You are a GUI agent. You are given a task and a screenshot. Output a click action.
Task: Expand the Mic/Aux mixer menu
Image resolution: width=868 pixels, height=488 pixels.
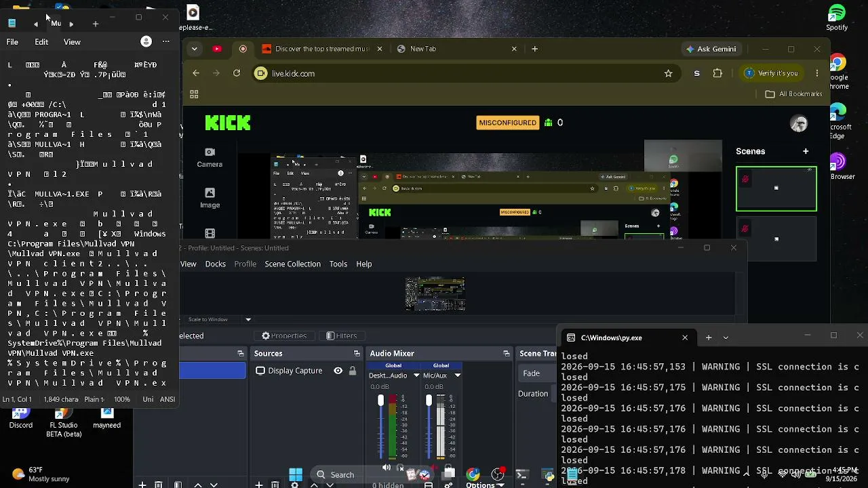tap(457, 375)
